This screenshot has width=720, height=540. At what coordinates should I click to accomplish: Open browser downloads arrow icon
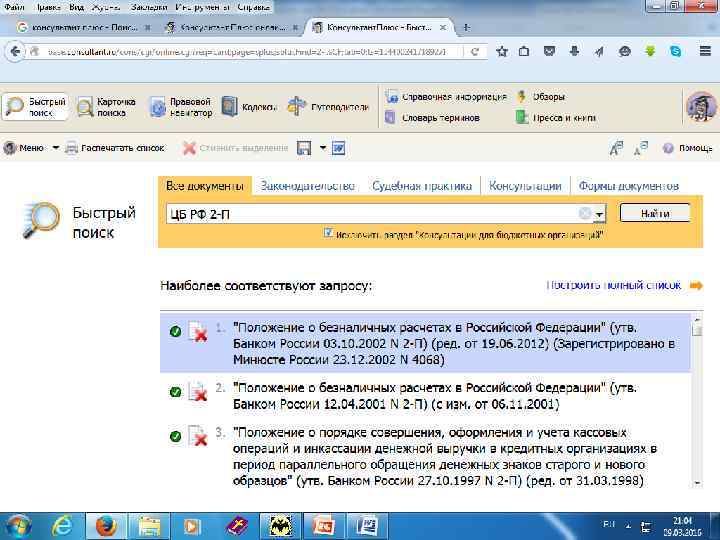pyautogui.click(x=574, y=51)
